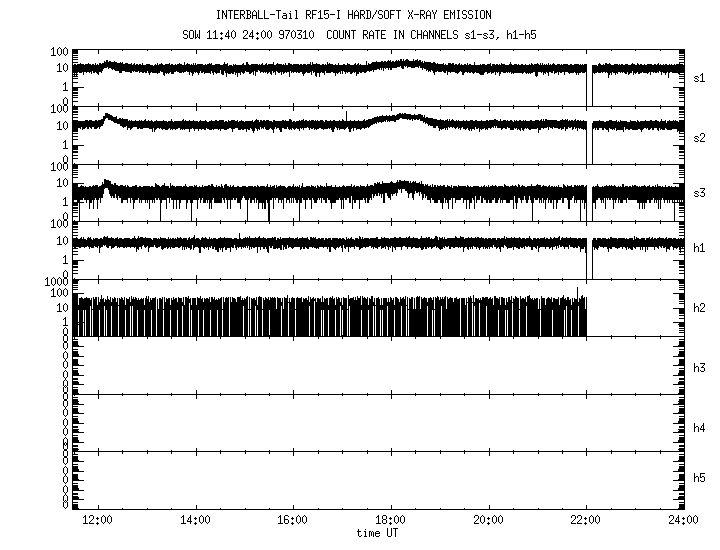
Task: Click the h4 channel label
Action: (x=700, y=427)
